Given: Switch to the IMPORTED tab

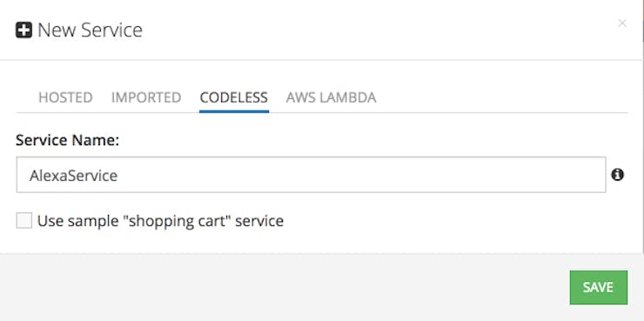Looking at the screenshot, I should [x=146, y=97].
